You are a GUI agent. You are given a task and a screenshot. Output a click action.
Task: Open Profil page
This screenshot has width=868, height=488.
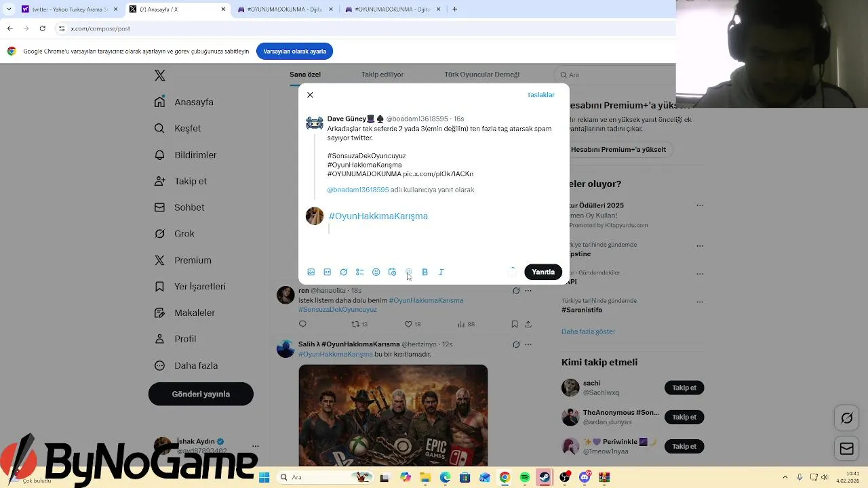(x=176, y=339)
